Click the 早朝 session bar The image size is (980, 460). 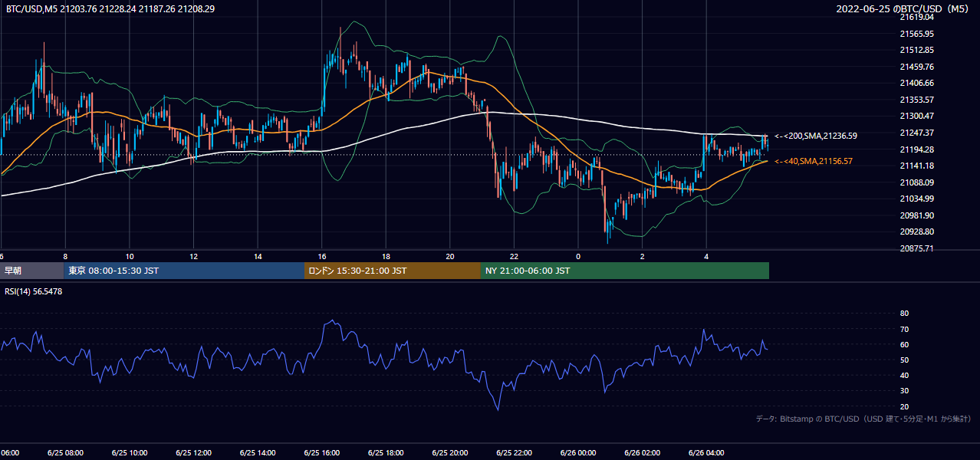(x=31, y=271)
